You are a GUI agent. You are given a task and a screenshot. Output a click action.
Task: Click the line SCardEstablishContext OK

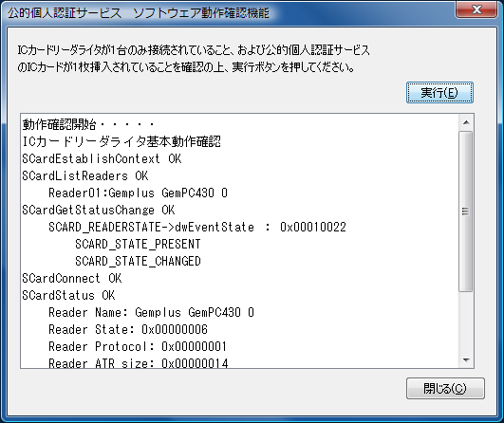102,158
